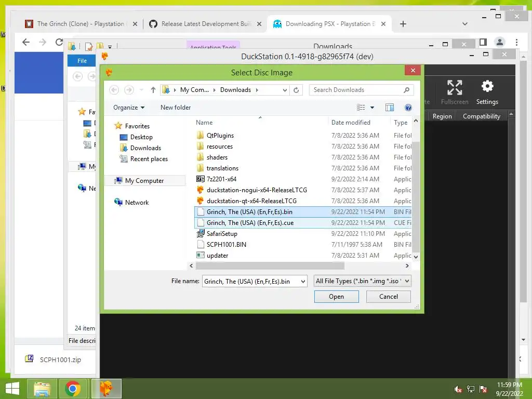The image size is (532, 399).
Task: Click the muted volume tray icon
Action: pyautogui.click(x=458, y=389)
